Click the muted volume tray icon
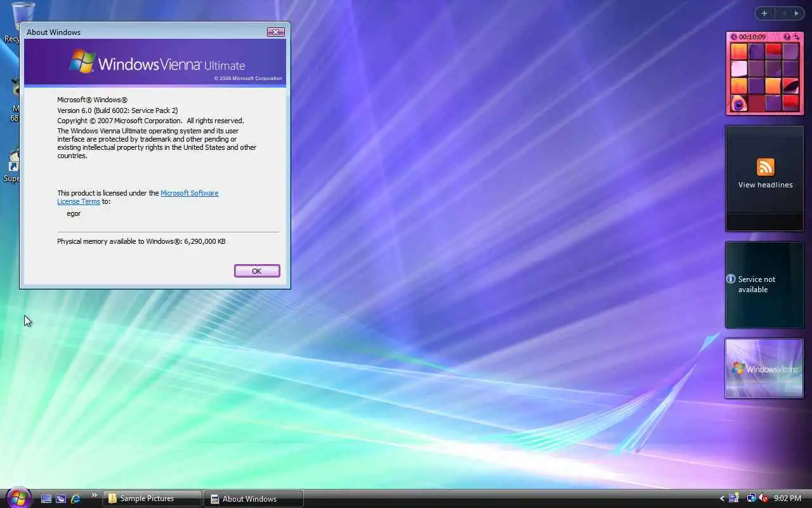This screenshot has width=812, height=508. click(763, 498)
